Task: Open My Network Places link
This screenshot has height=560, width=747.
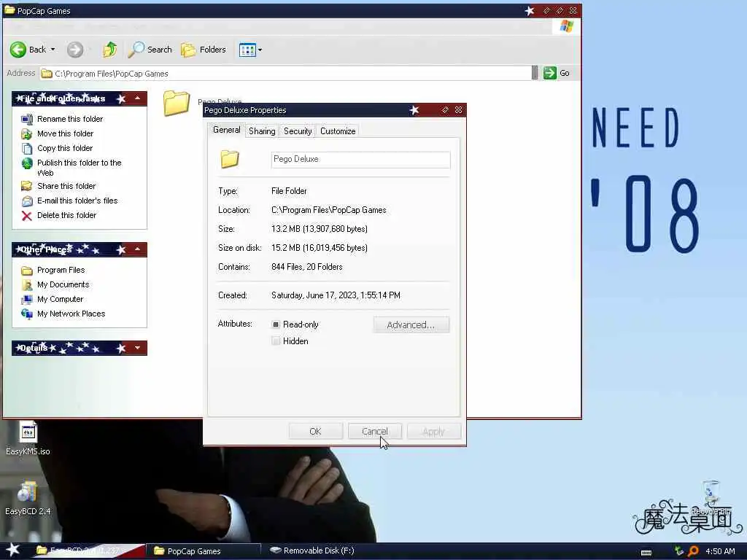Action: 71,314
